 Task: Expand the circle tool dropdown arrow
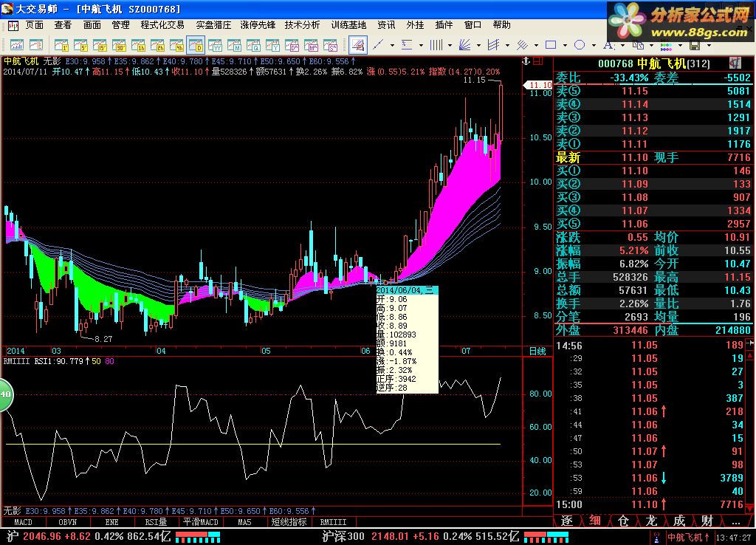[594, 45]
